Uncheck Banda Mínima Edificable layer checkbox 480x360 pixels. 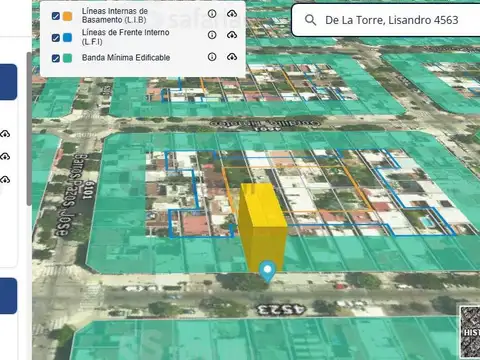click(56, 58)
